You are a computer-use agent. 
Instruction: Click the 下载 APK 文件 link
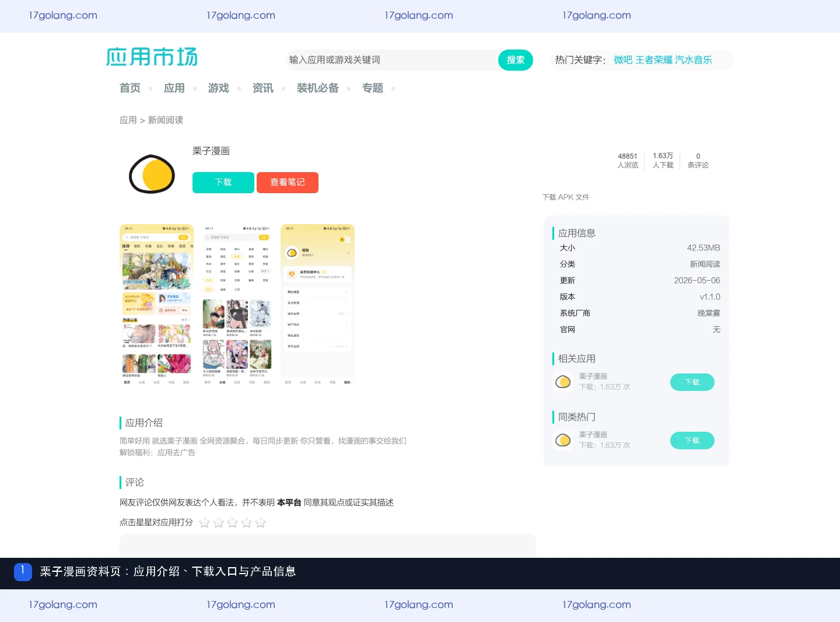point(566,197)
